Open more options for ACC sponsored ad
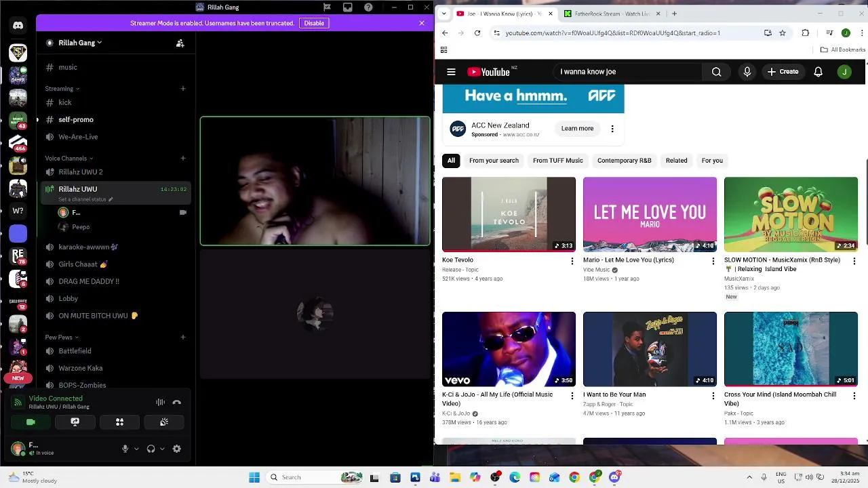 pyautogui.click(x=612, y=129)
